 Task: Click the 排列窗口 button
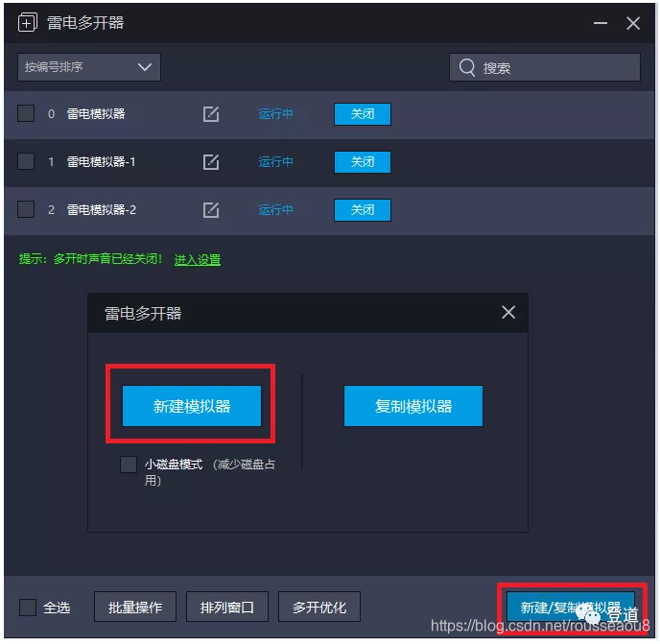coord(227,607)
